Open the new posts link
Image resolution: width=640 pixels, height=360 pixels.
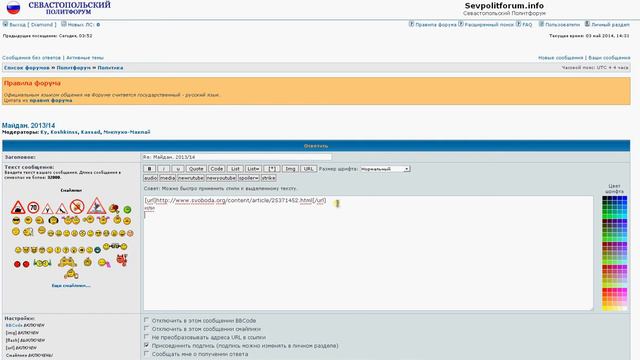coord(560,58)
